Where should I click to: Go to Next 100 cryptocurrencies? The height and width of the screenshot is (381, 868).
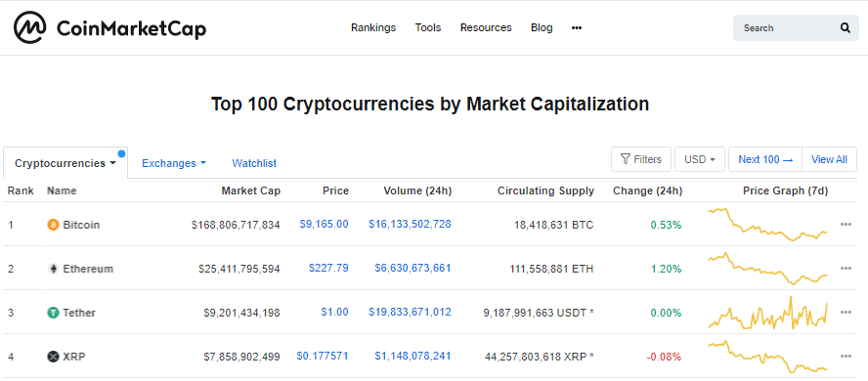pos(765,159)
